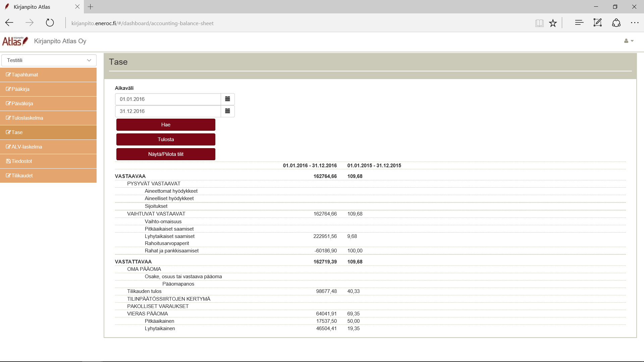This screenshot has width=644, height=362.
Task: Click the 2015 period column header
Action: 374,166
